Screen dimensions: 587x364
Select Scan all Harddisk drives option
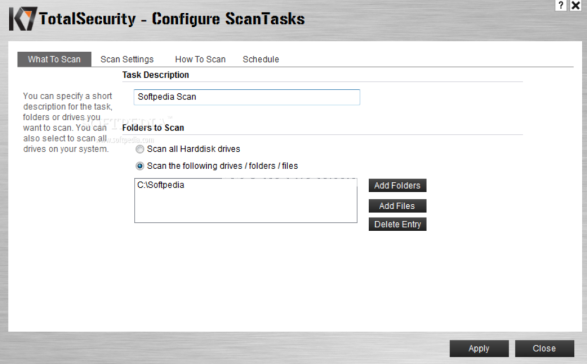pos(140,149)
